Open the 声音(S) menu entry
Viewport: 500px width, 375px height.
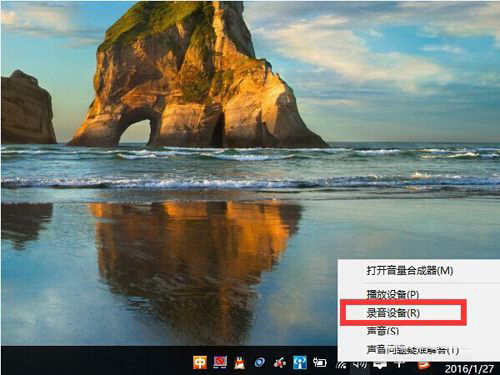[x=383, y=331]
